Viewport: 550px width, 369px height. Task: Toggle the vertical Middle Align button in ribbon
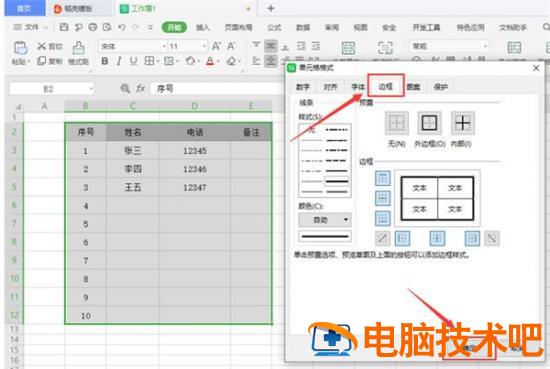tap(271, 46)
